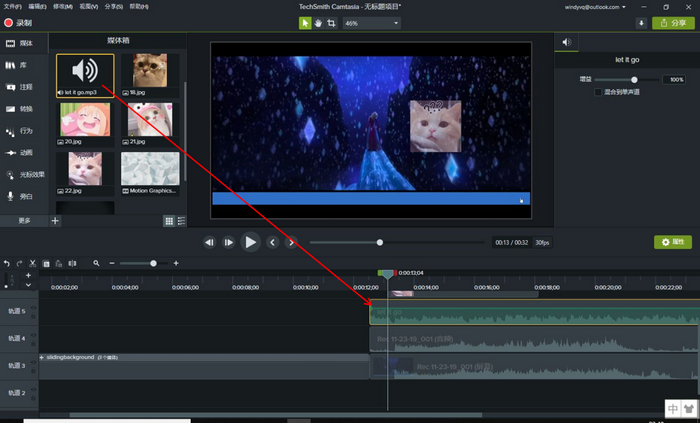Select the arrow Edit mode tool
The width and height of the screenshot is (700, 423).
click(x=305, y=23)
